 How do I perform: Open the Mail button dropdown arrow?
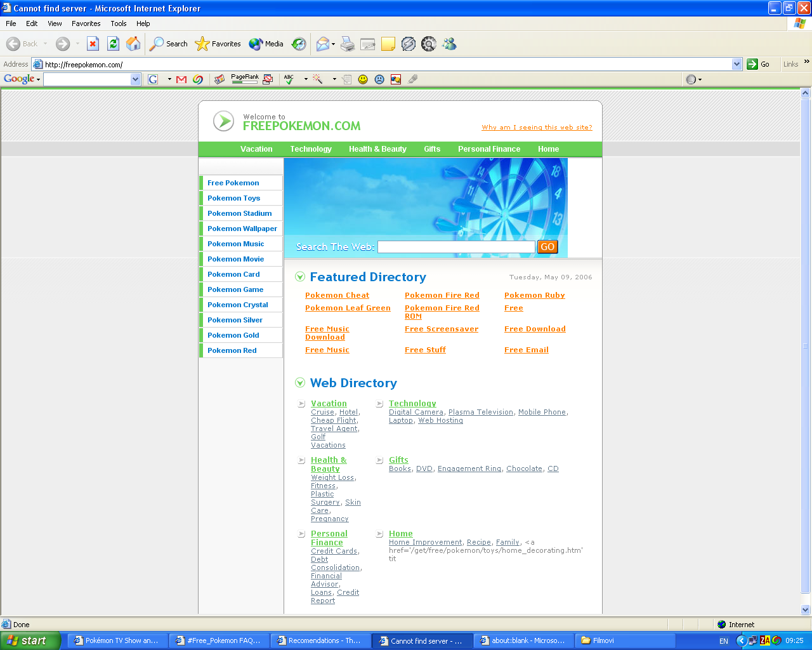pos(333,44)
